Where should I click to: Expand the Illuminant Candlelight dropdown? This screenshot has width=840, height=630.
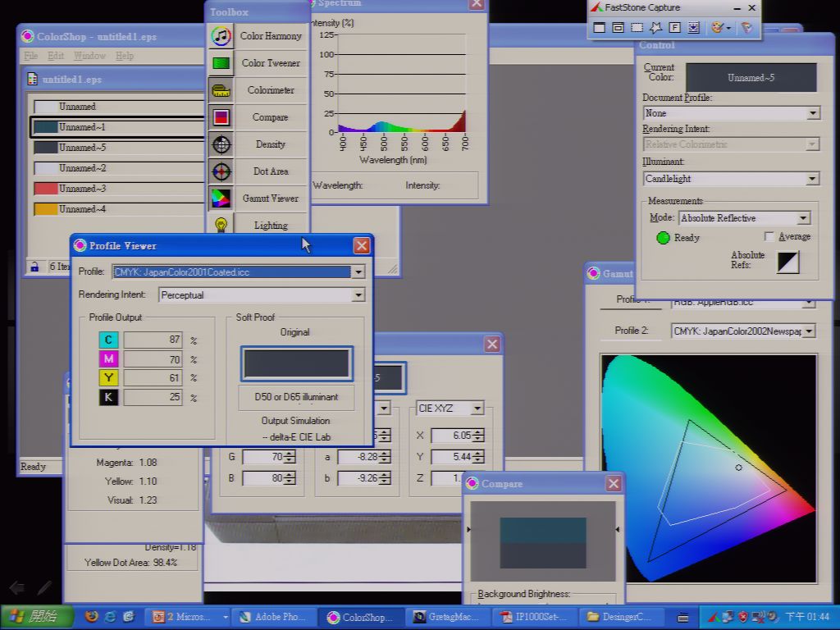(x=812, y=178)
